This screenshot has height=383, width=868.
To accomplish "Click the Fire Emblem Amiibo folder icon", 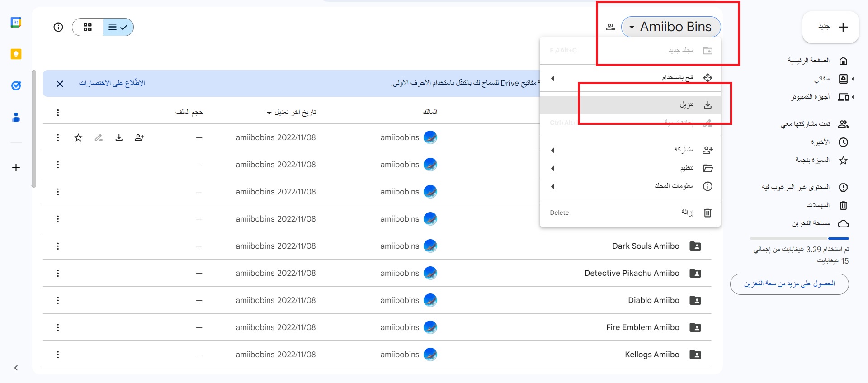I will click(x=695, y=327).
